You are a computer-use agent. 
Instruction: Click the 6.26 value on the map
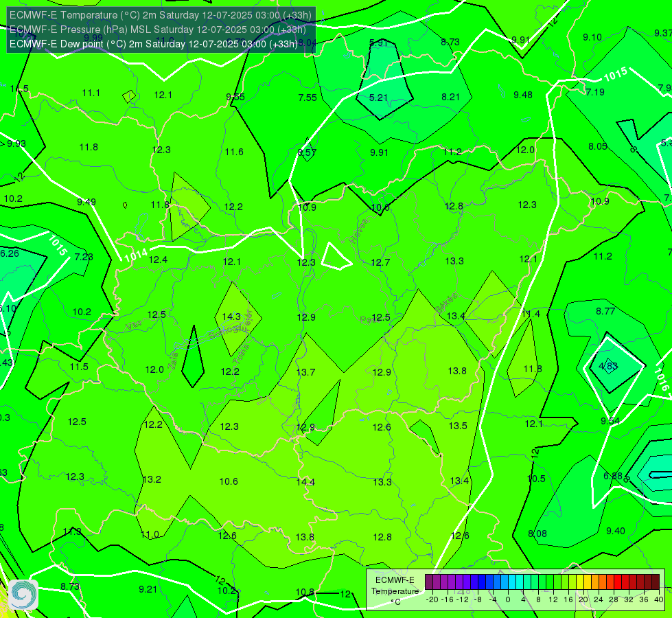click(10, 253)
